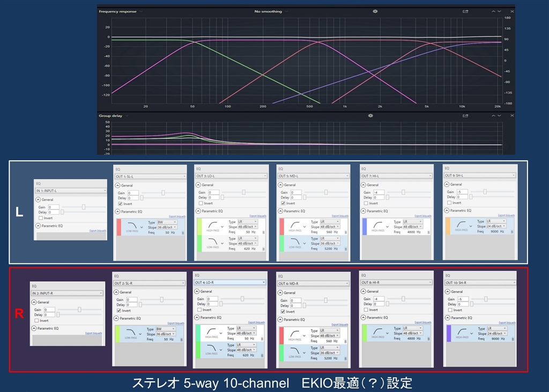Export the Frequency response graph
This screenshot has height=392, width=549.
[x=465, y=11]
